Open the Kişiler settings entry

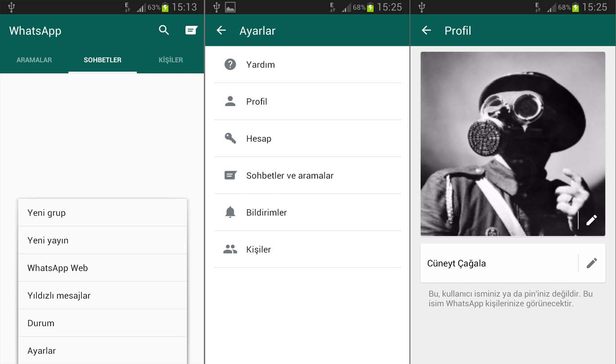pyautogui.click(x=258, y=249)
